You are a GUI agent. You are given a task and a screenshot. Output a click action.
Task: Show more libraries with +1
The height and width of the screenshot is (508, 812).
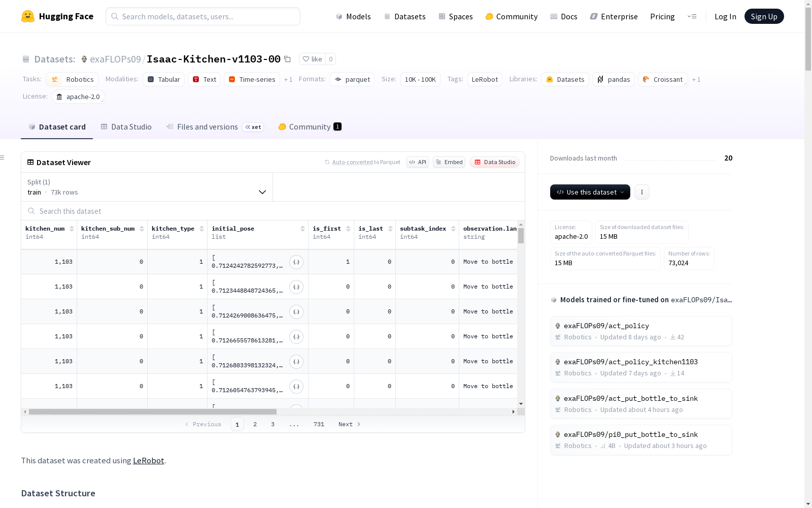696,80
